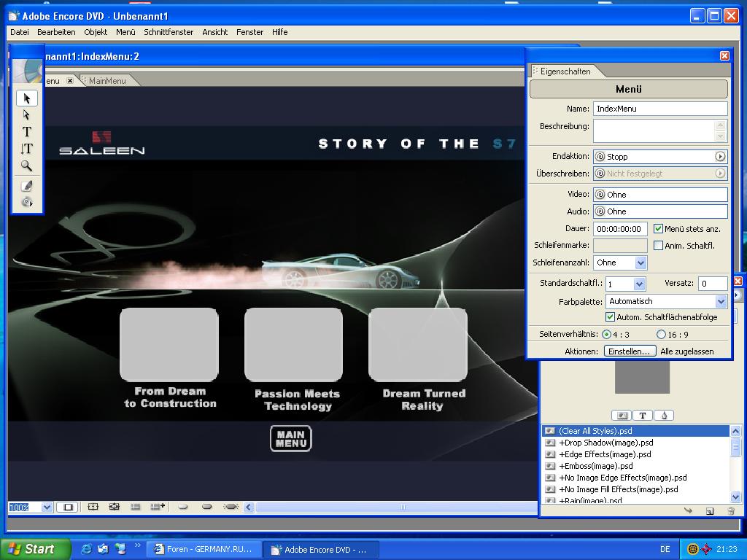Click horizontal scrollbar left arrow in menu editor
This screenshot has width=747, height=560.
248,507
